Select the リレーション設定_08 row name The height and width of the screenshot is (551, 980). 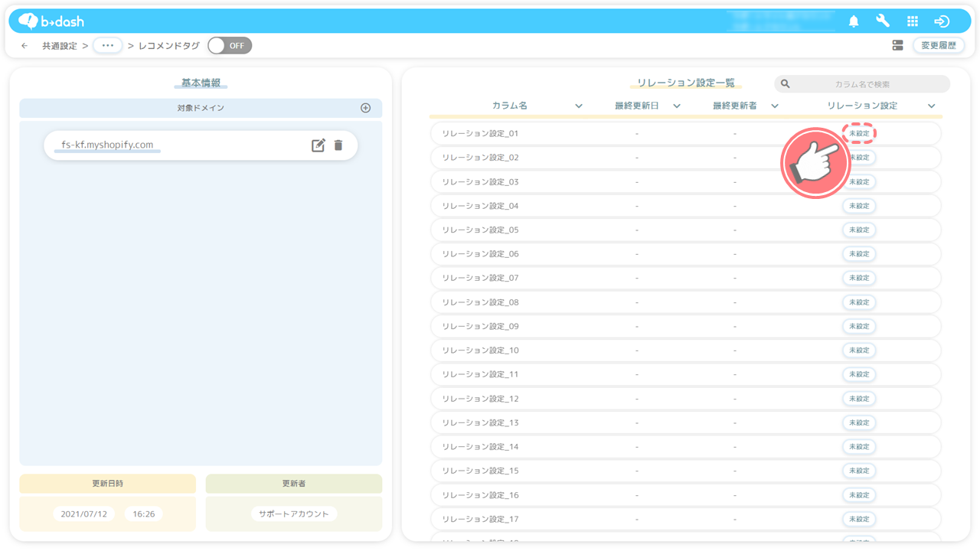click(x=480, y=302)
